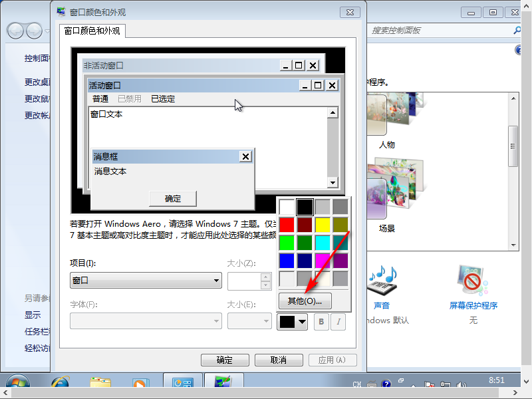
Task: Open the 屏幕保护程序 screen saver icon
Action: [473, 282]
